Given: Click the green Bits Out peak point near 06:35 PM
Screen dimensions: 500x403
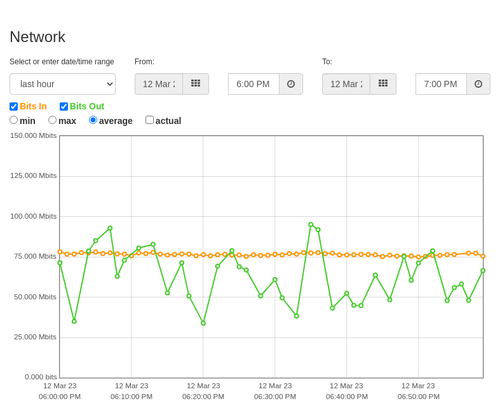Looking at the screenshot, I should (311, 225).
